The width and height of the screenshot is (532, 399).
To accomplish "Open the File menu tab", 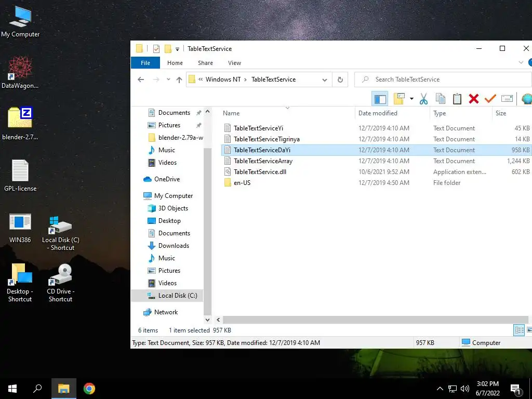I will coord(145,63).
